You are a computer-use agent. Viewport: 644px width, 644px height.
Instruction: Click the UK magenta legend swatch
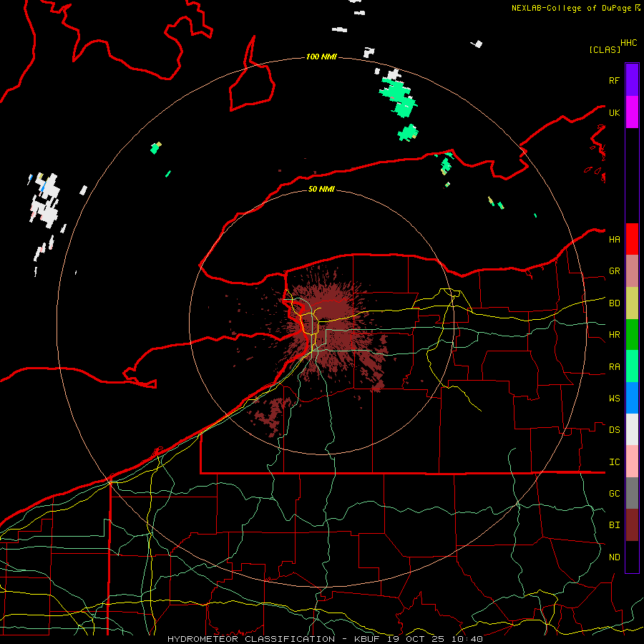coord(632,112)
